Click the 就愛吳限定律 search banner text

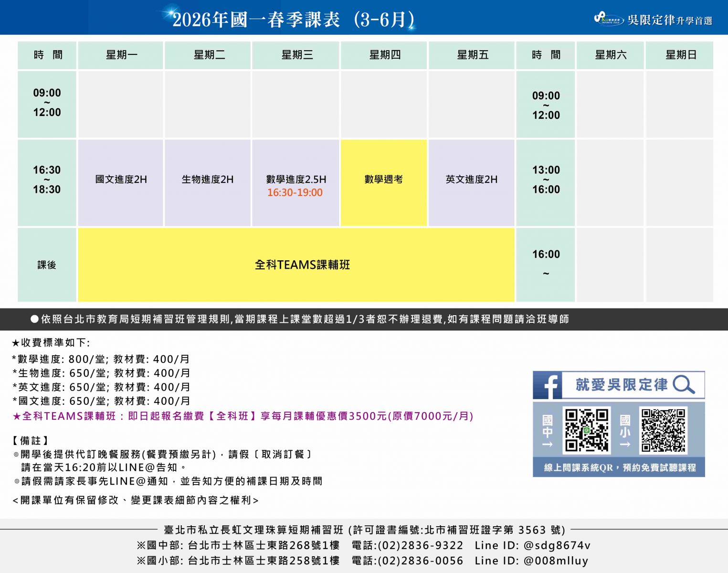tap(622, 385)
